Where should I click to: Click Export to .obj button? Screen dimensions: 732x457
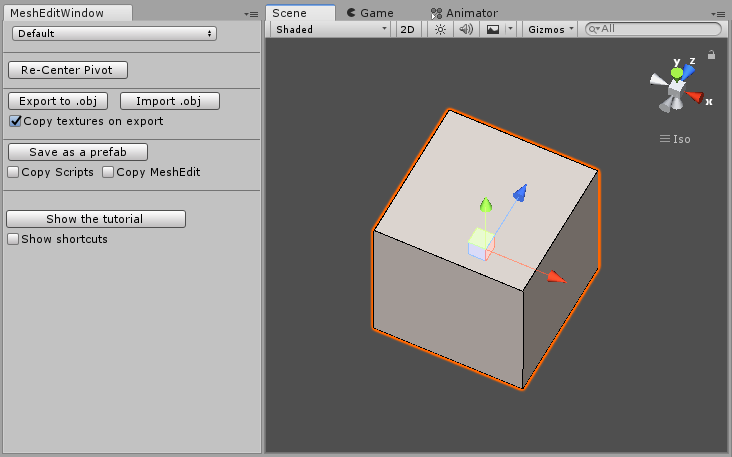coord(58,101)
